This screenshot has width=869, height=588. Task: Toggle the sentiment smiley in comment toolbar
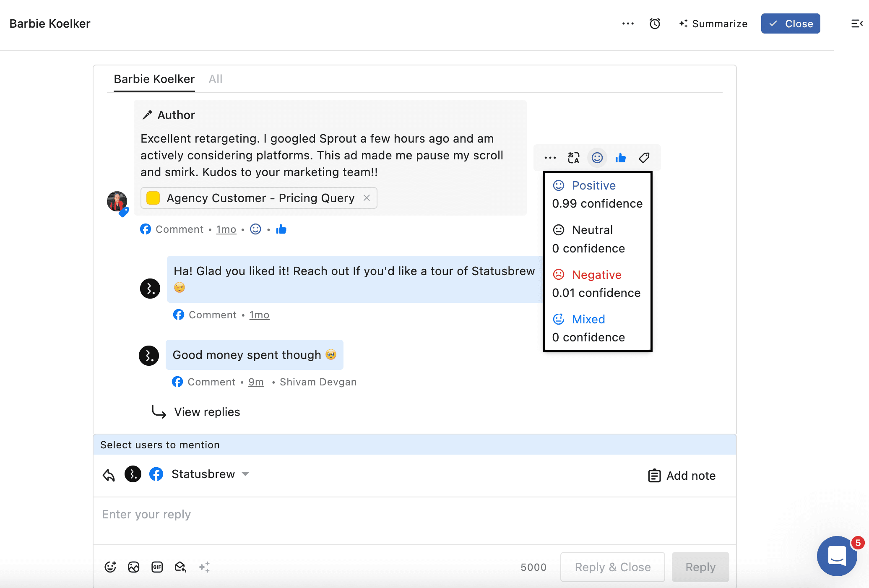coord(597,158)
